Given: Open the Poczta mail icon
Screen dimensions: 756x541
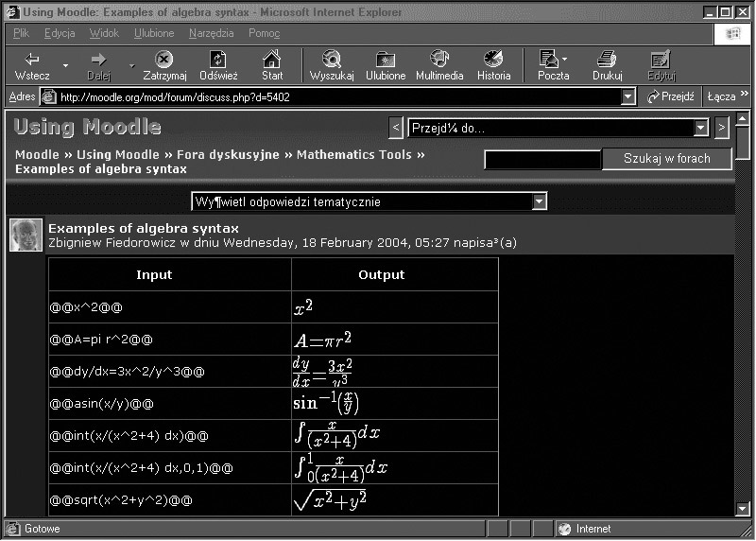Looking at the screenshot, I should click(550, 65).
